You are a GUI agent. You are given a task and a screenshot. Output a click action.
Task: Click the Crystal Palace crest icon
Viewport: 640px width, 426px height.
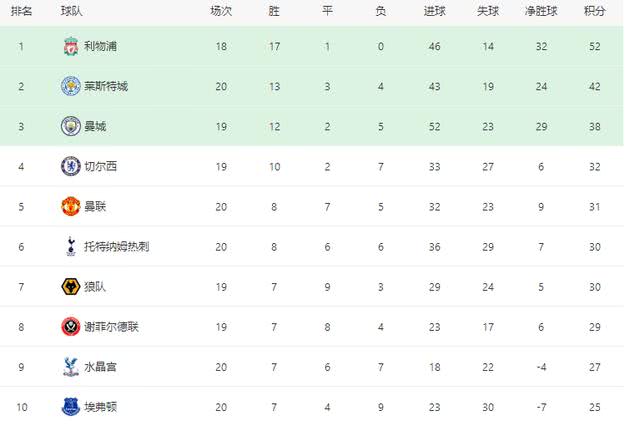[71, 366]
